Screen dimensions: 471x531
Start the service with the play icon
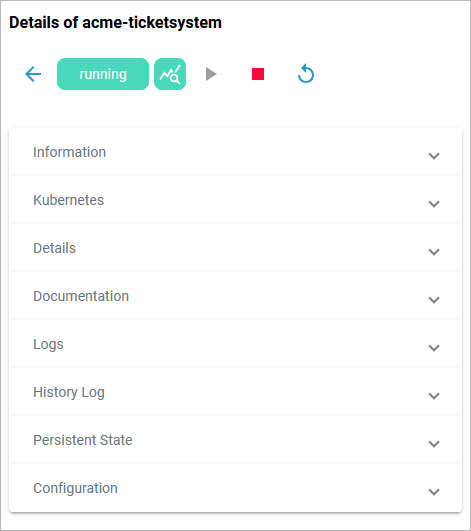coord(211,74)
